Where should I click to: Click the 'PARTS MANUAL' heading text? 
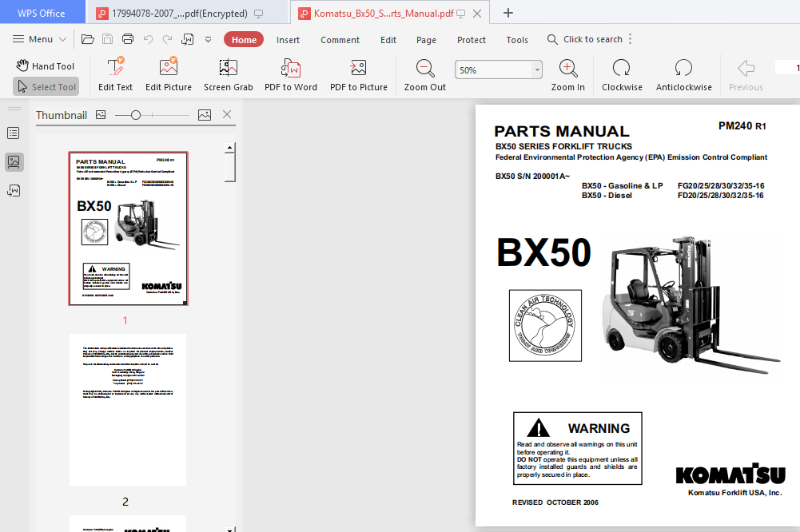[x=562, y=131]
